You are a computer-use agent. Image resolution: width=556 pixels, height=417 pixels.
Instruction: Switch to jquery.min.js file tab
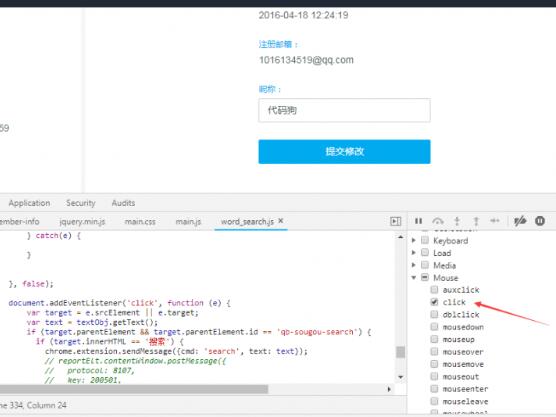pos(82,222)
